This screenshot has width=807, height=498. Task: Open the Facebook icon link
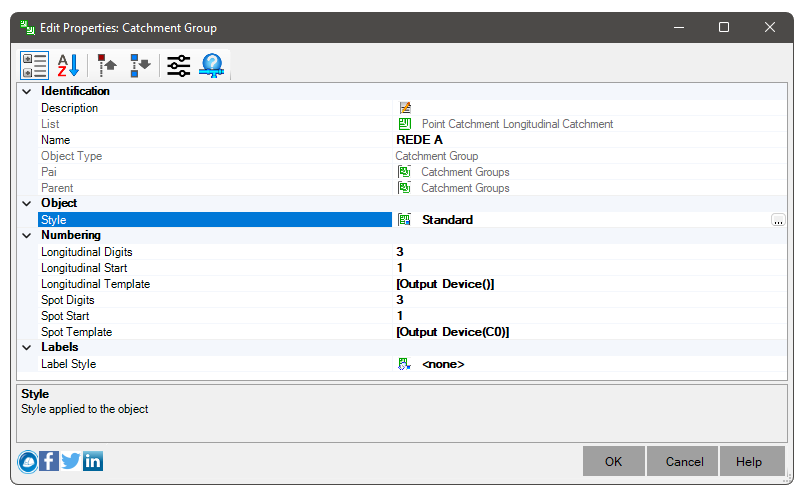click(x=49, y=461)
